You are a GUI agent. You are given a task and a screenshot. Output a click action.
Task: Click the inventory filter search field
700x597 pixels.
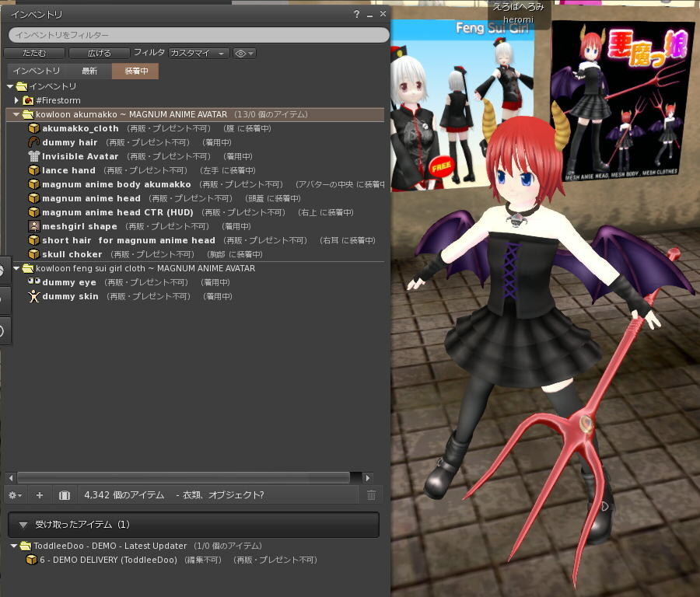(198, 35)
